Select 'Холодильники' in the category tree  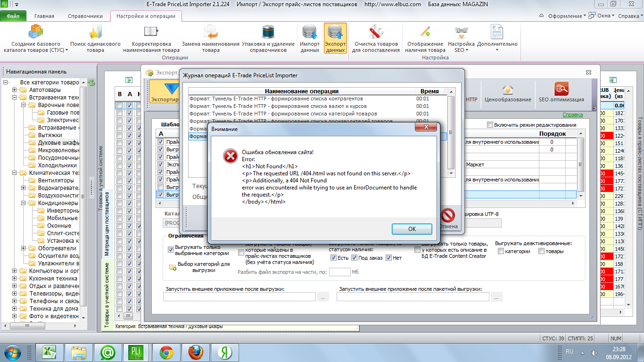click(57, 165)
